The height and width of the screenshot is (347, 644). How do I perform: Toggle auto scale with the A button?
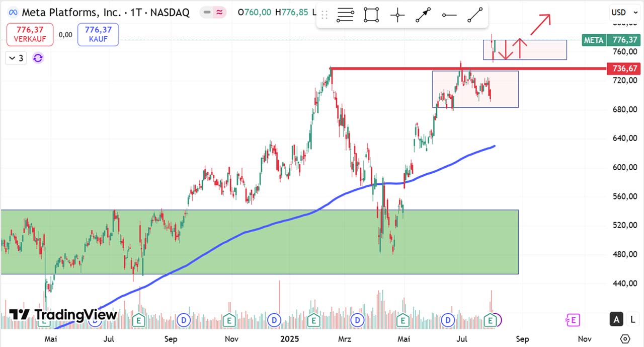(616, 319)
